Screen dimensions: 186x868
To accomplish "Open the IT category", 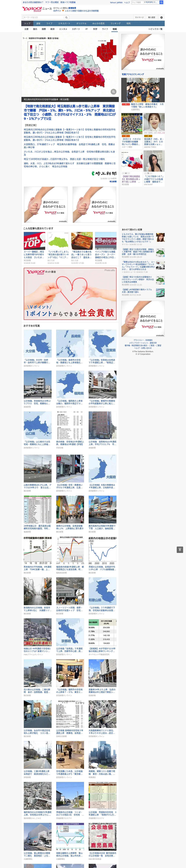I will point(86,29).
